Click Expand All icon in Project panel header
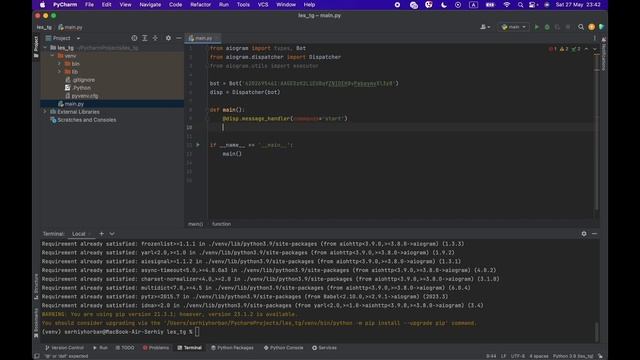 144,38
